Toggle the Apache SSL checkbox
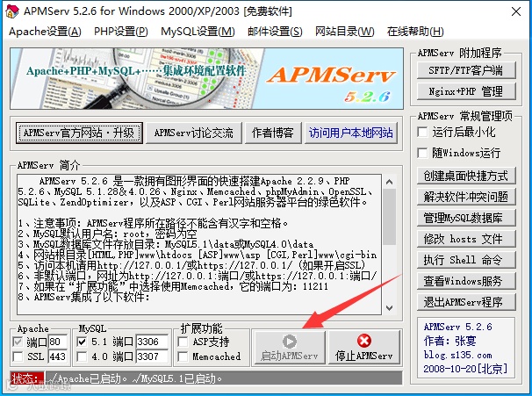Screen dimensions: 532x396 point(18,356)
